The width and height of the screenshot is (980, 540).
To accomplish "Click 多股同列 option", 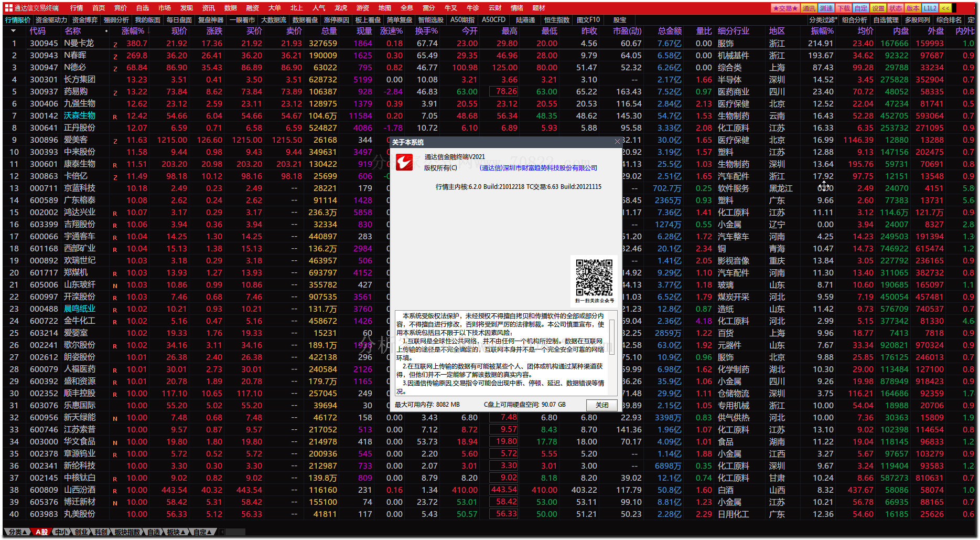I will 918,20.
